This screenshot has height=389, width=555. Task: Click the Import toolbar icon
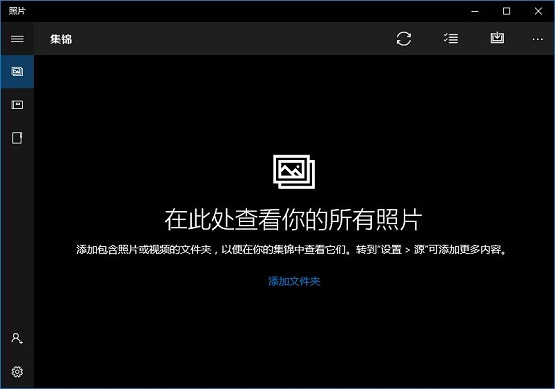(x=497, y=38)
